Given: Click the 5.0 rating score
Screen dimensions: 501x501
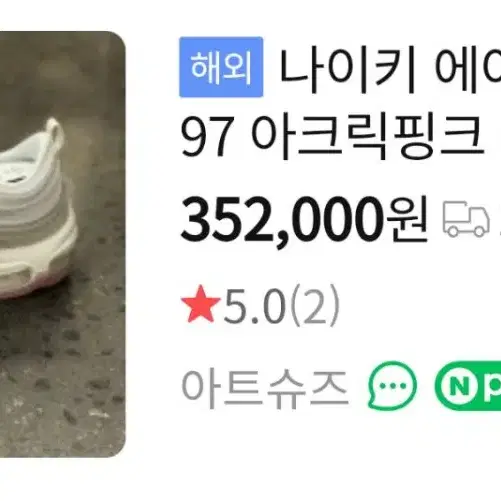Looking at the screenshot, I should click(x=255, y=306).
